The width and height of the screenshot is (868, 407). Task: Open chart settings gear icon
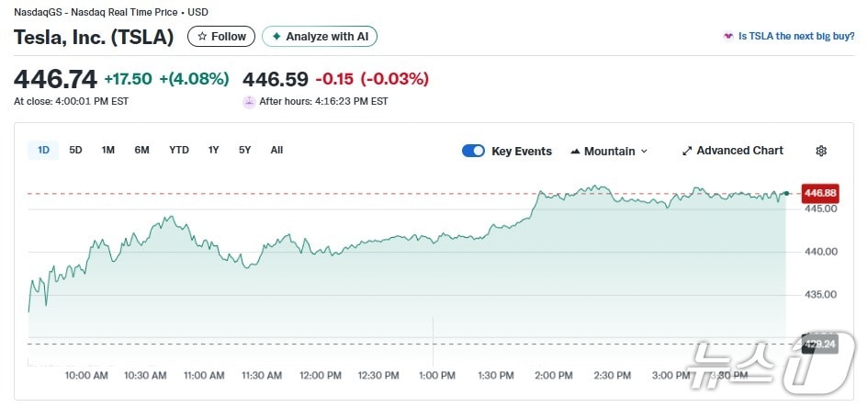821,151
